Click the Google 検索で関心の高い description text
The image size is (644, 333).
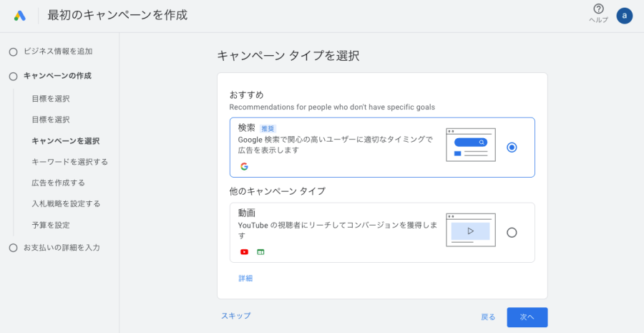pyautogui.click(x=336, y=145)
